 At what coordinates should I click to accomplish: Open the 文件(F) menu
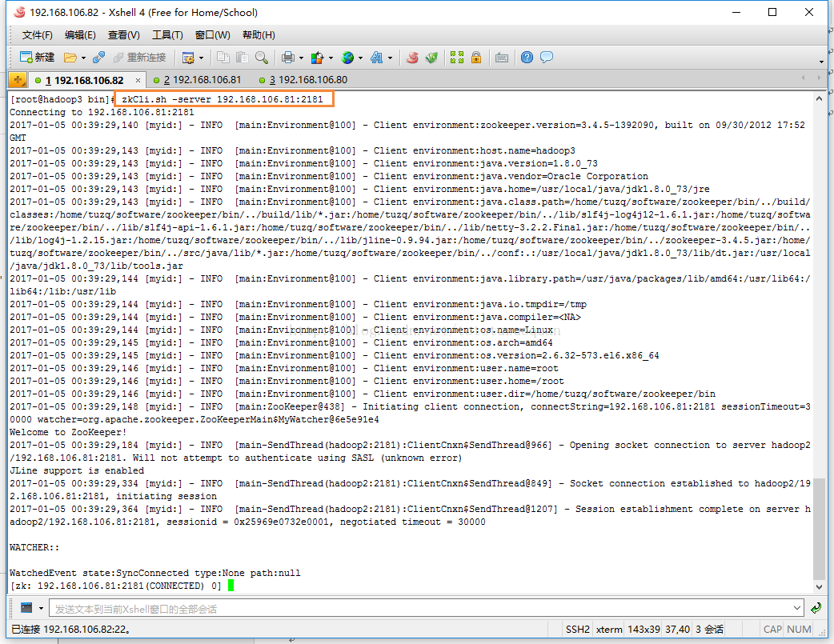(x=38, y=35)
